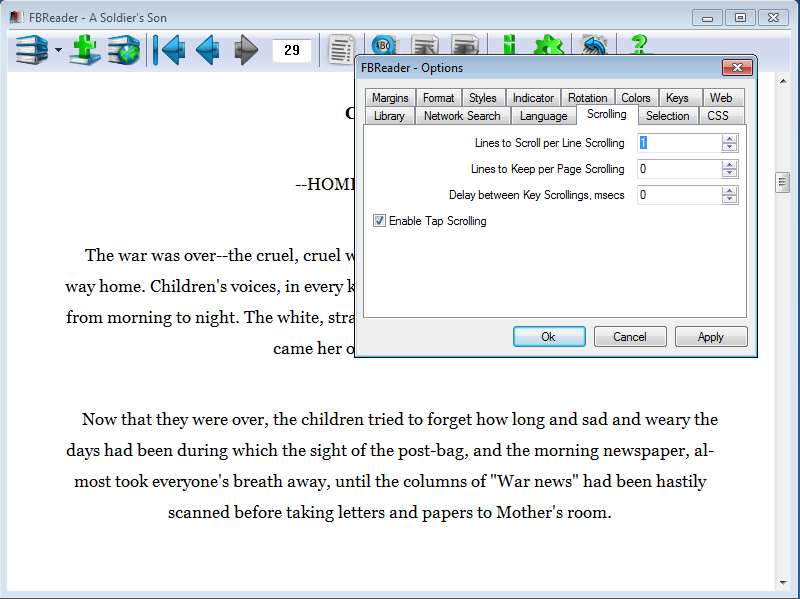This screenshot has height=599, width=800.
Task: Click the scrollbar up arrow
Action: [x=783, y=81]
